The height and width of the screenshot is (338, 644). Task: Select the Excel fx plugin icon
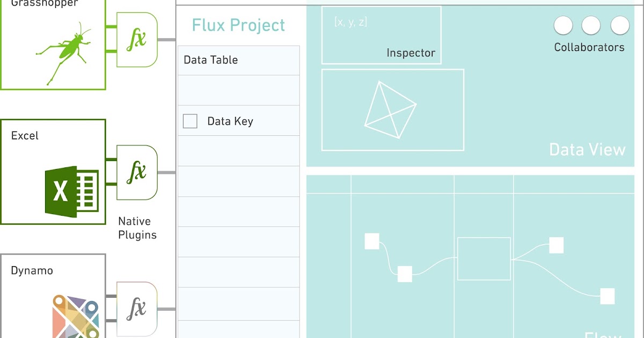point(137,172)
